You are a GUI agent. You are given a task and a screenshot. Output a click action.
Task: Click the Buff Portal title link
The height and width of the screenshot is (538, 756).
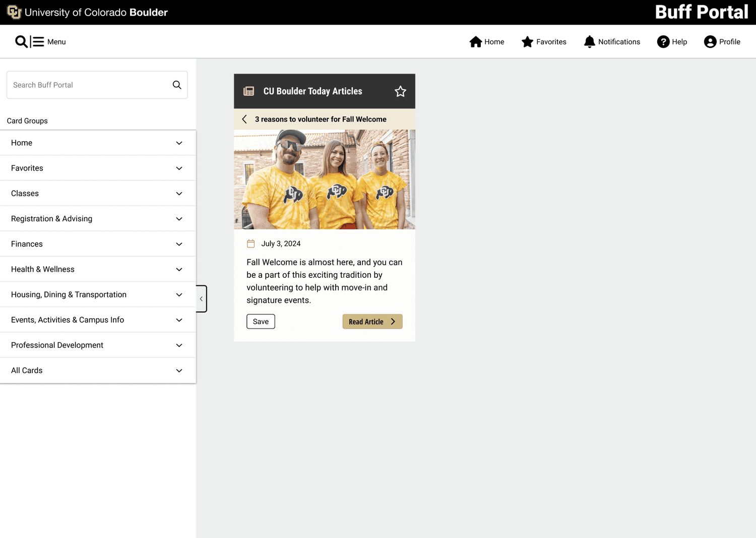click(702, 12)
